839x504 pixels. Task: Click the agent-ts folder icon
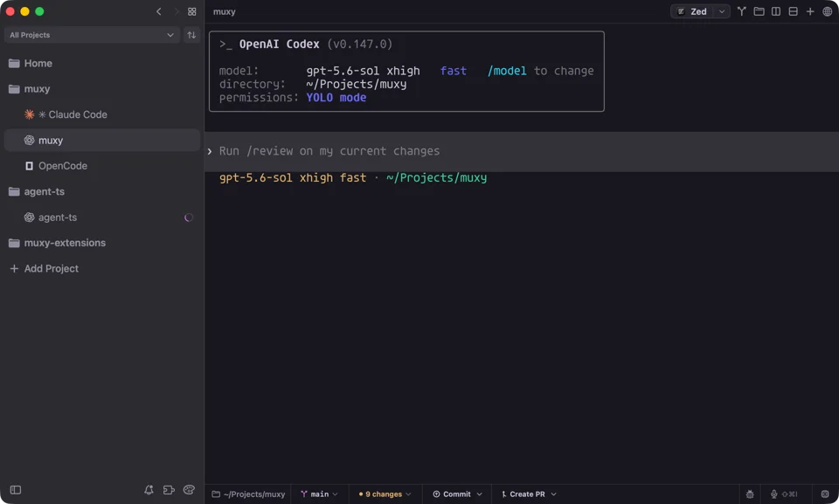click(x=15, y=191)
